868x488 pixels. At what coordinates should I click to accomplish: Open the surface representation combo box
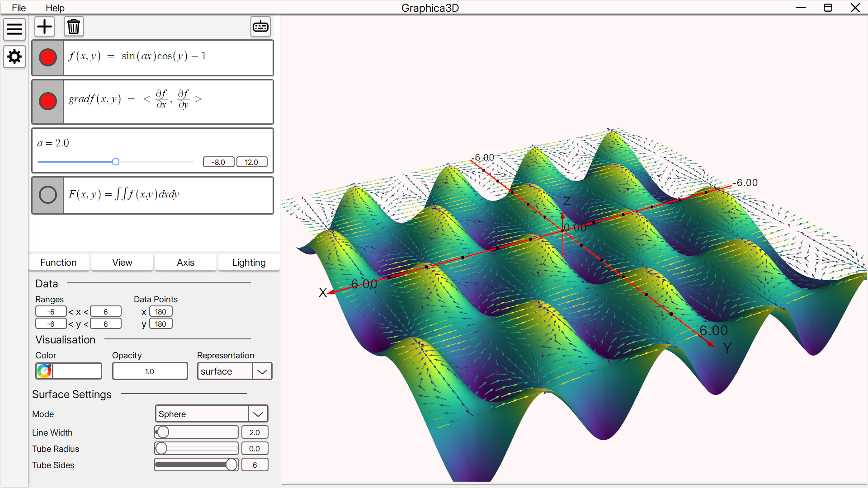(x=235, y=371)
